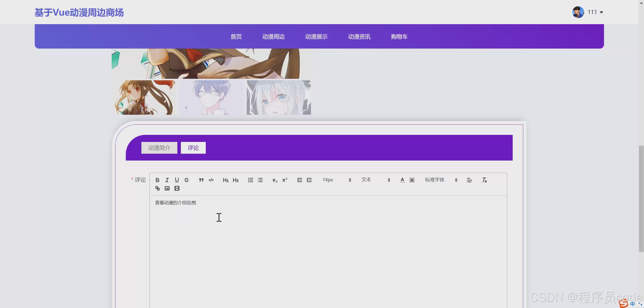Open 动漫周边 in navigation bar

click(273, 37)
